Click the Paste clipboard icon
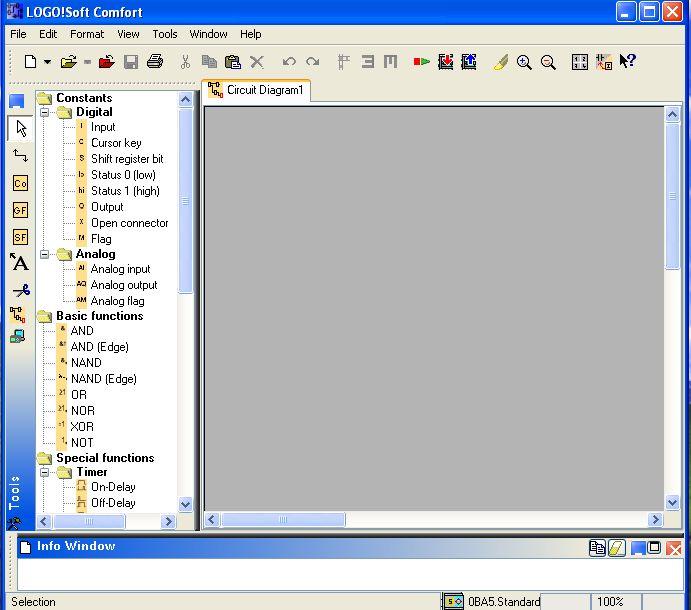 pyautogui.click(x=232, y=62)
